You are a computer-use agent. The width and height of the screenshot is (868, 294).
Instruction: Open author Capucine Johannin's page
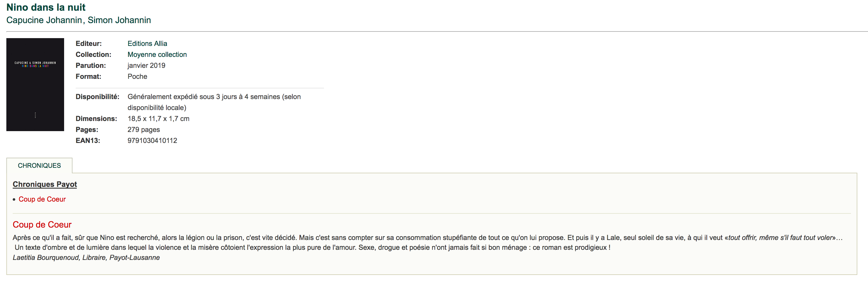click(x=44, y=20)
